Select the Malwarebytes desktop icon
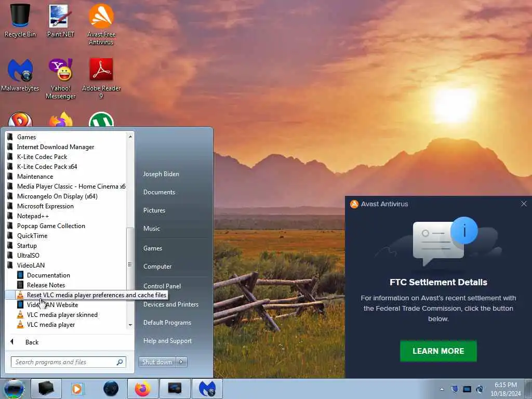The image size is (532, 399). point(20,75)
